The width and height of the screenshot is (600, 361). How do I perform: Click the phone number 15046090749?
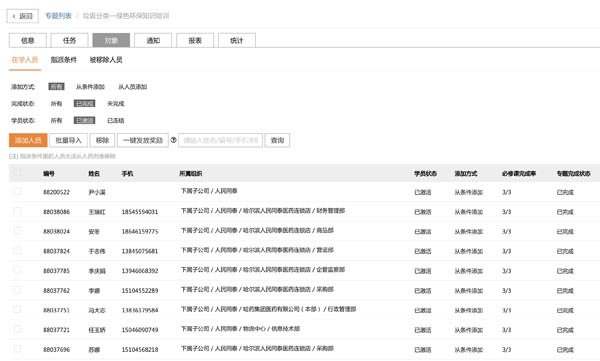pyautogui.click(x=140, y=330)
